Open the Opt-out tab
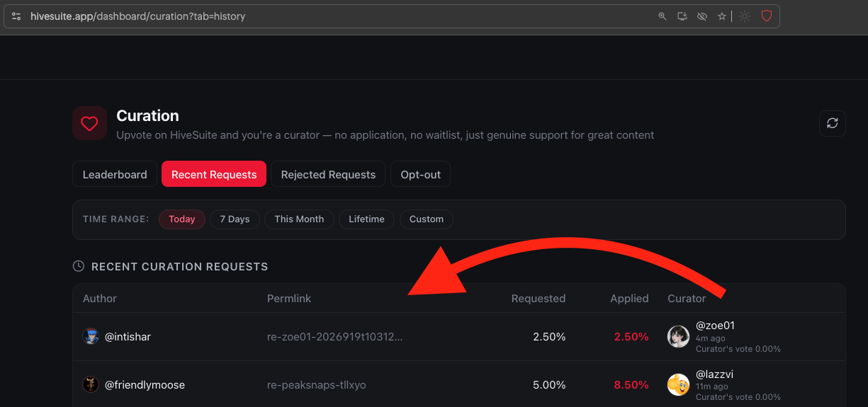The height and width of the screenshot is (407, 868). (x=421, y=174)
